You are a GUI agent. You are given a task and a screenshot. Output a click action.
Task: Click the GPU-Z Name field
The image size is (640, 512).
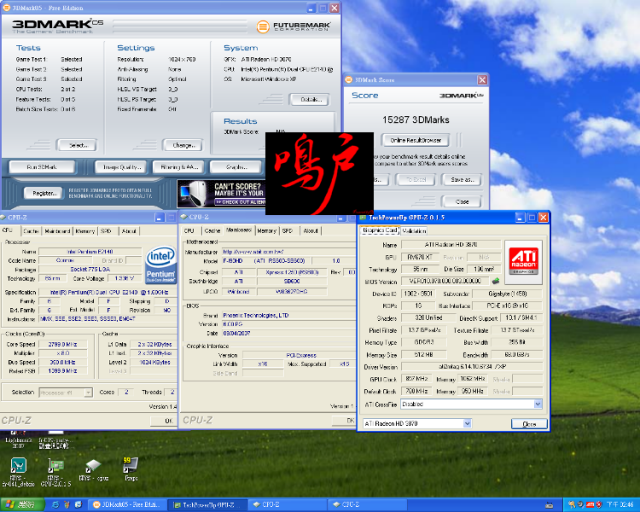click(x=451, y=245)
